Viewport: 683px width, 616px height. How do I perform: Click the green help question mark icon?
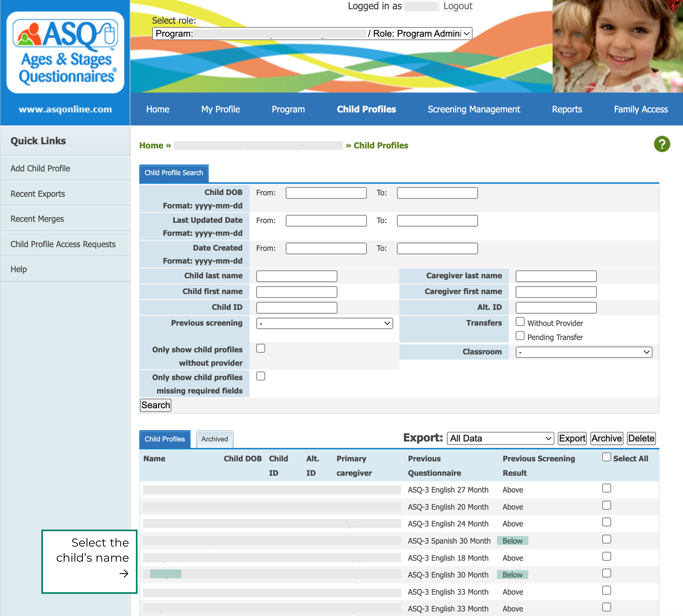[x=662, y=144]
